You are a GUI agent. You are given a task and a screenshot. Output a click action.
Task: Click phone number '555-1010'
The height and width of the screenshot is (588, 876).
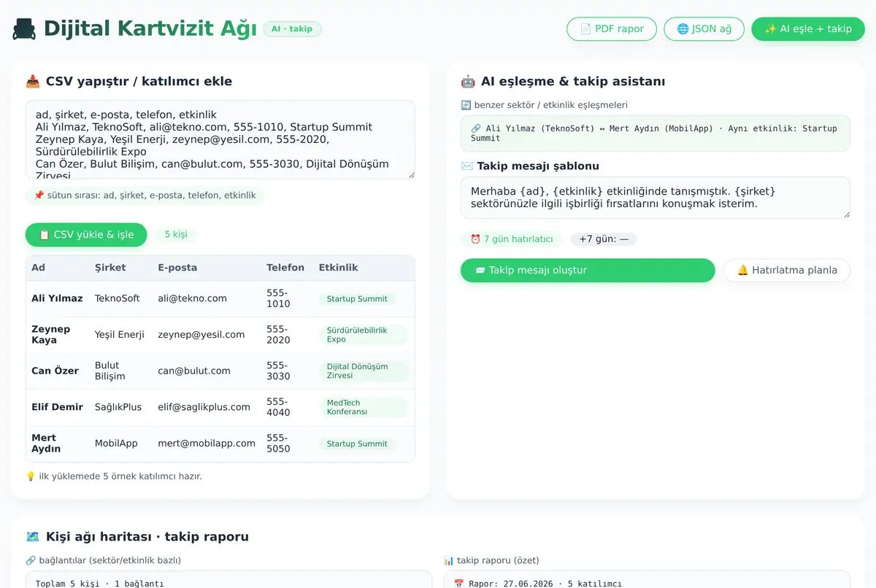278,298
